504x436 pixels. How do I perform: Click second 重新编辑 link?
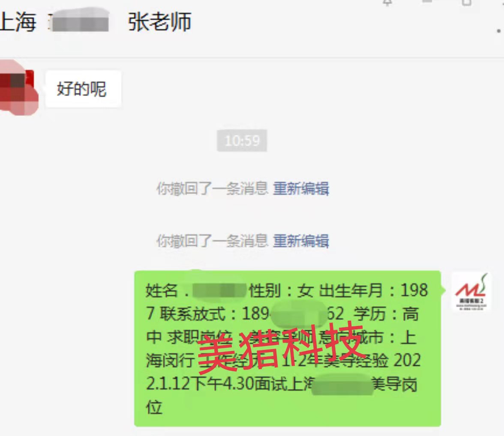301,241
